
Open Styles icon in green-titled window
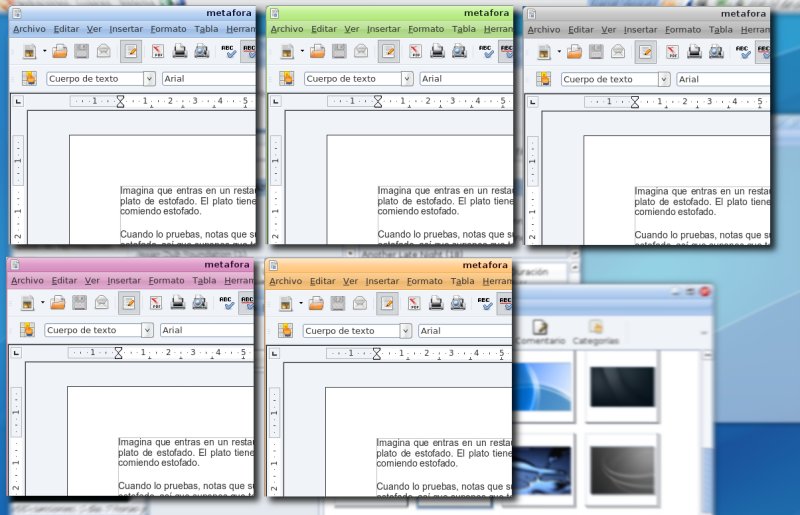(x=287, y=79)
